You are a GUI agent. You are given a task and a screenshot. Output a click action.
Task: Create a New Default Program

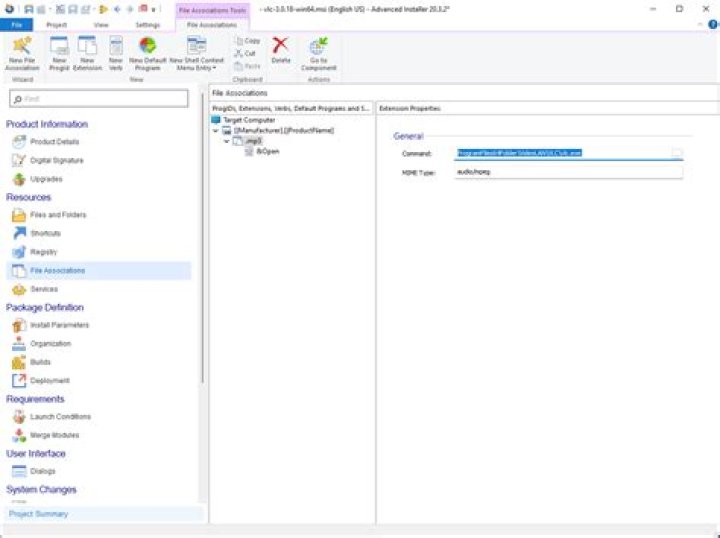point(147,54)
